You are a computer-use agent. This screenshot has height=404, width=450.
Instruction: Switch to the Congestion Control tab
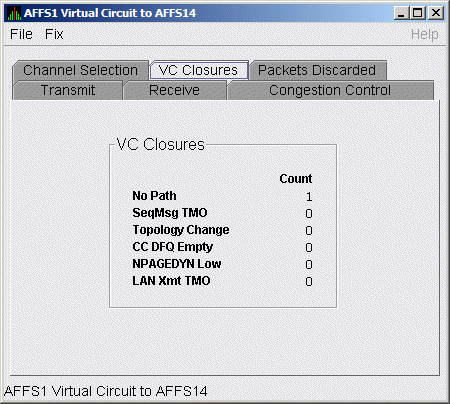coord(330,90)
